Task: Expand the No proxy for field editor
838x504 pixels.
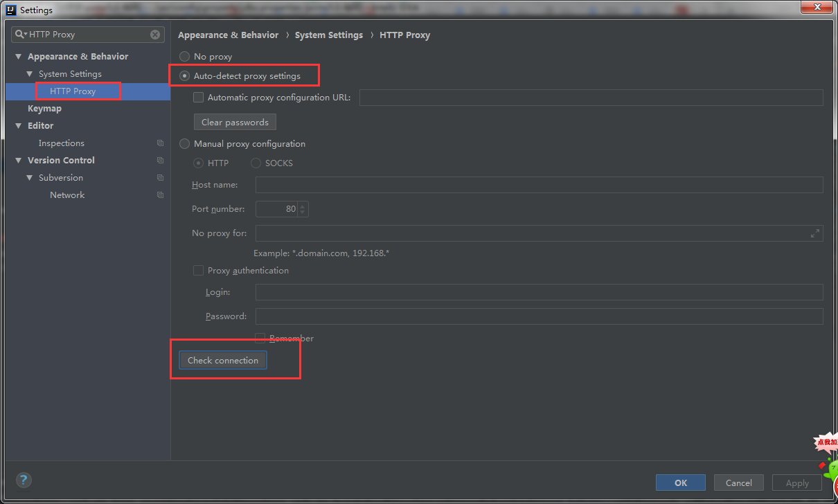Action: 814,233
